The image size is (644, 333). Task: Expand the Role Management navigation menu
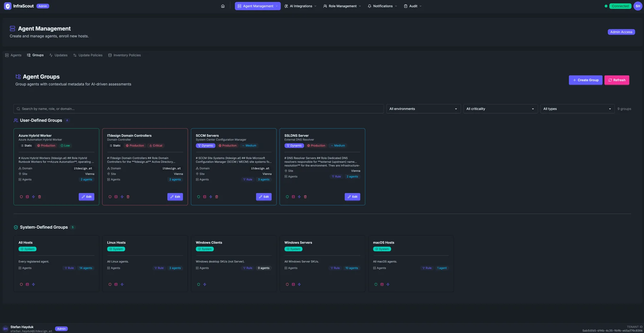pos(342,6)
